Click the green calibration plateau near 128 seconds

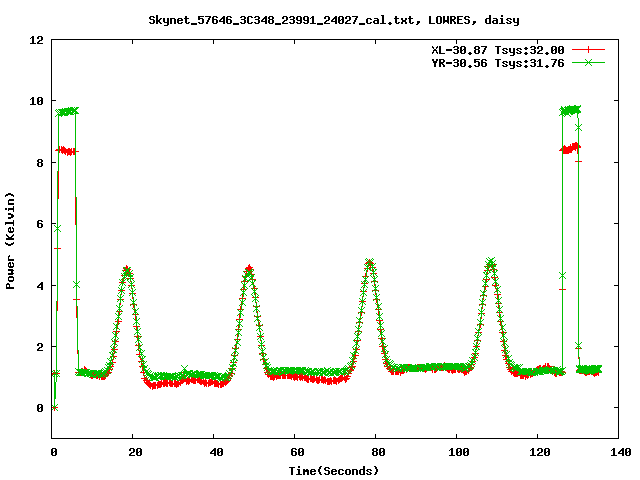(570, 110)
